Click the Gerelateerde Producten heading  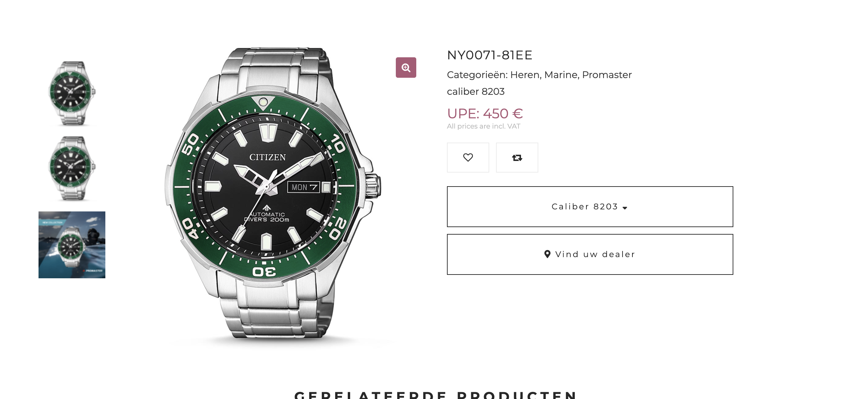point(435,395)
